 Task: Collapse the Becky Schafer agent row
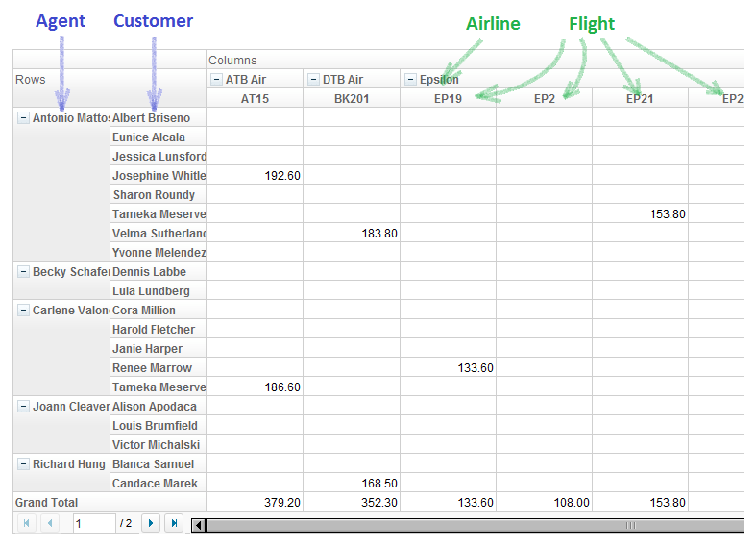23,271
